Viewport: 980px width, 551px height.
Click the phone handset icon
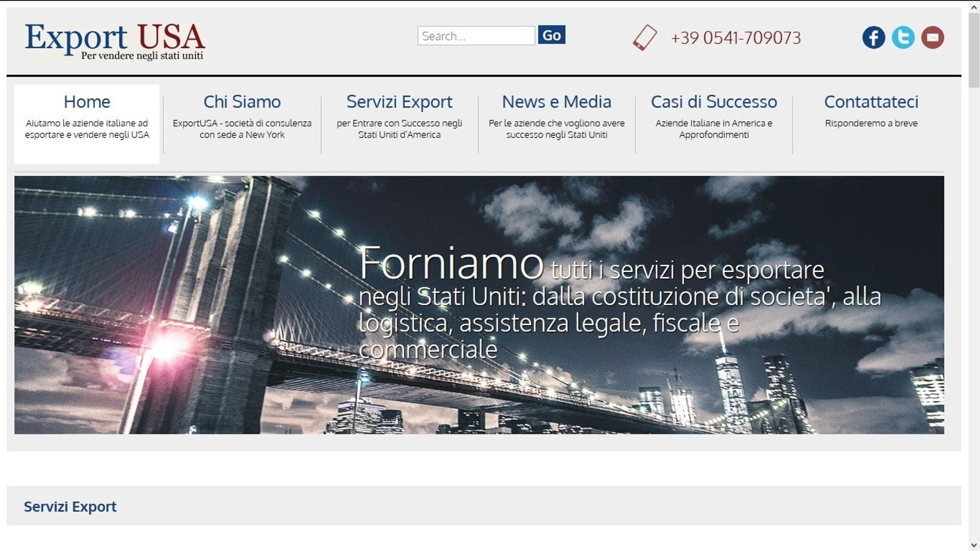coord(645,38)
